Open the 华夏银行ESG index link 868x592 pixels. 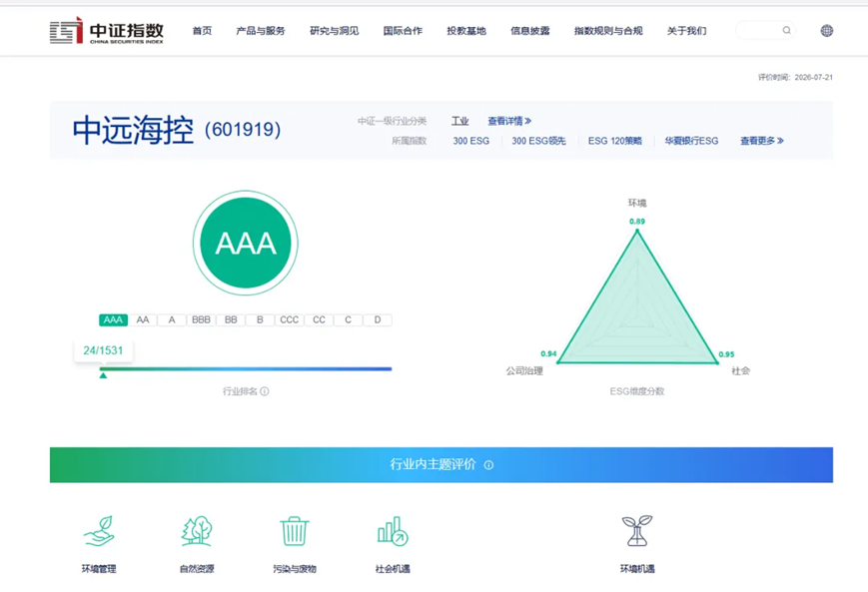691,141
